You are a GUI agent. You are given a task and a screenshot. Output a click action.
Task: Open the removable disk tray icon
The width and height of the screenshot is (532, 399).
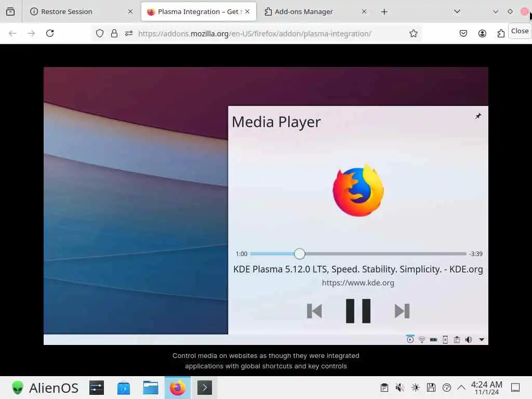(x=431, y=388)
